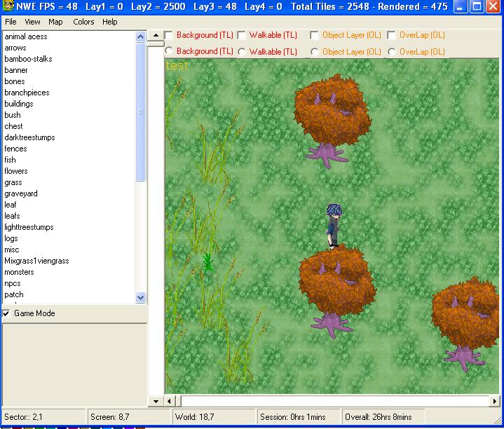504x429 pixels.
Task: Select the blue-haired character sprite on map
Action: pyautogui.click(x=334, y=224)
